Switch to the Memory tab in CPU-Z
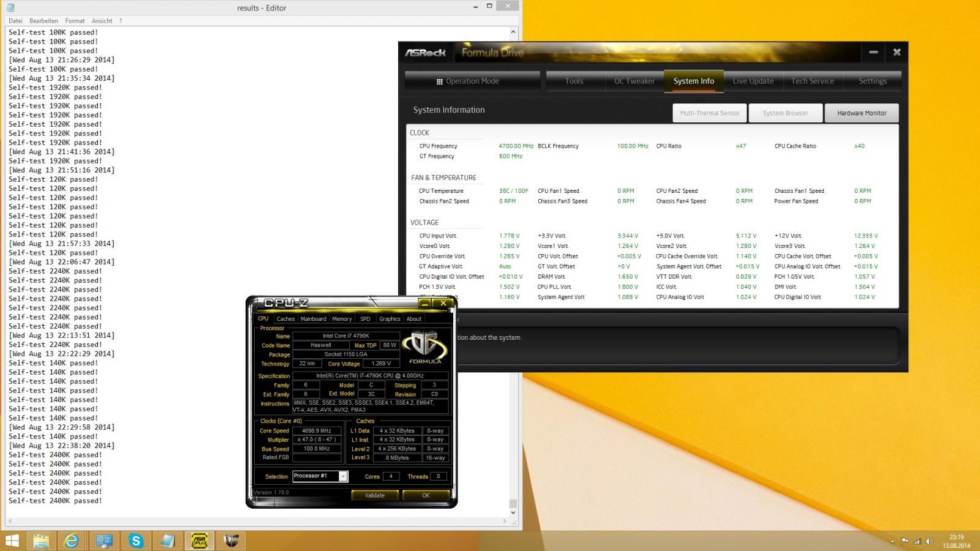Image resolution: width=980 pixels, height=551 pixels. coord(342,318)
